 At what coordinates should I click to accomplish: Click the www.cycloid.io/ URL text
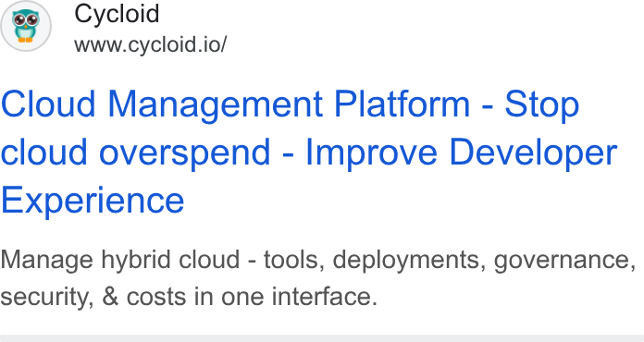click(x=150, y=44)
